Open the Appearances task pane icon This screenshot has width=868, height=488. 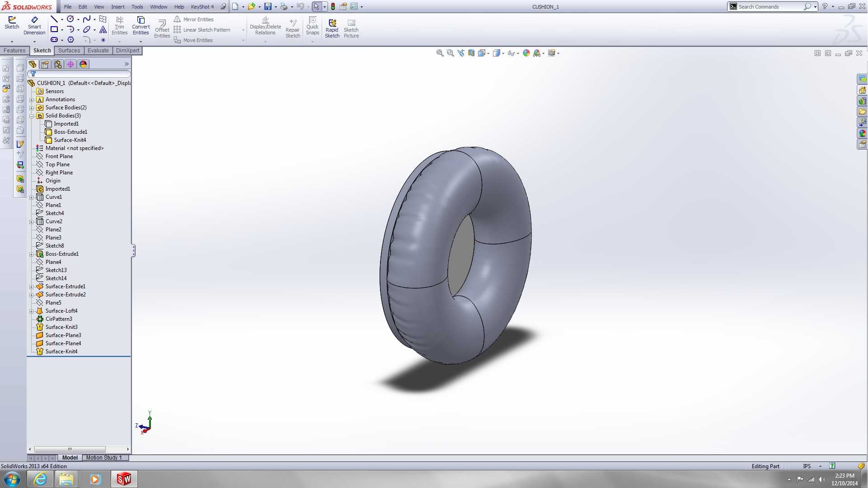pos(862,133)
